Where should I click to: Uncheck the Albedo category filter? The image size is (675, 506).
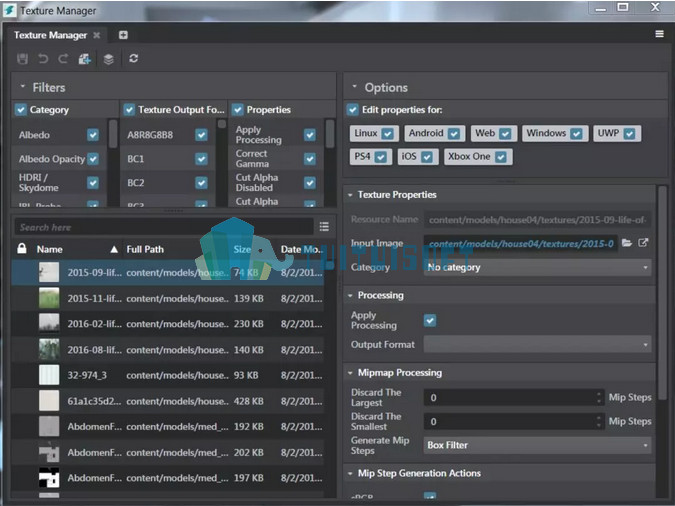point(93,135)
